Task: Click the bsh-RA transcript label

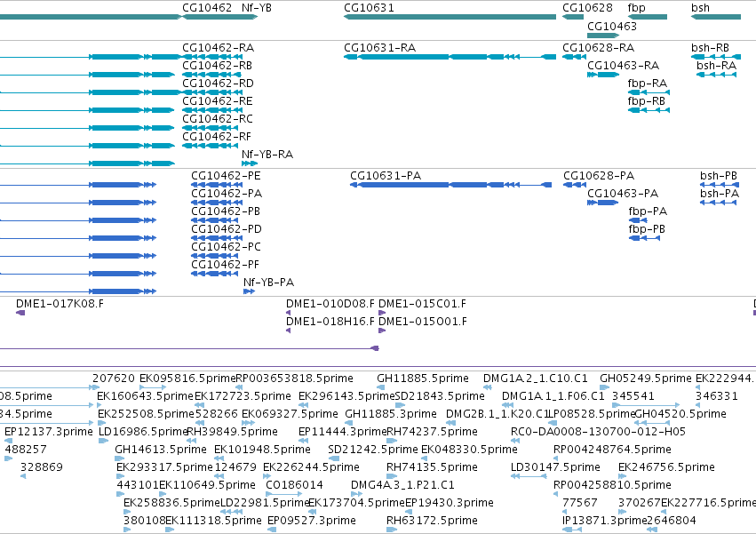Action: tap(716, 66)
